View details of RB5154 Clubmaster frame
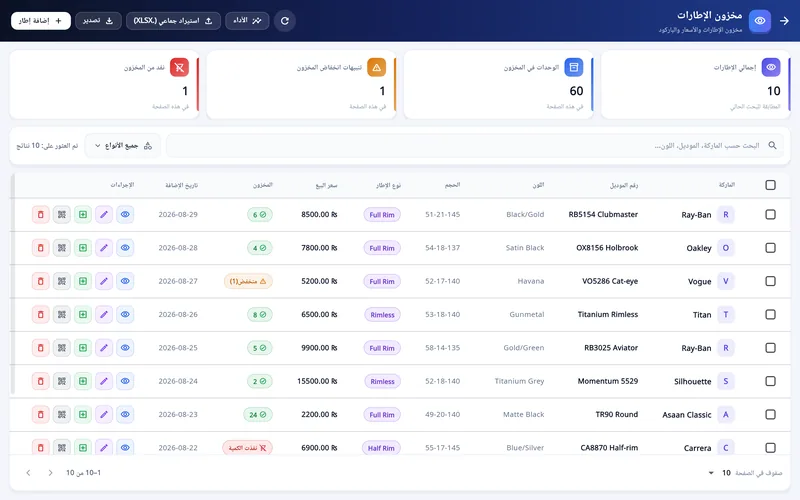This screenshot has width=800, height=500. point(125,215)
